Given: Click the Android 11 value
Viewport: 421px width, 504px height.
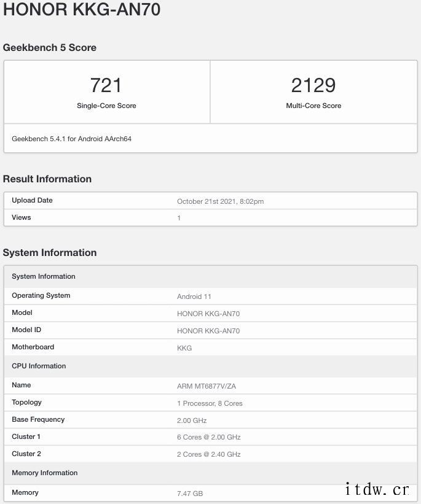Looking at the screenshot, I should coord(194,297).
